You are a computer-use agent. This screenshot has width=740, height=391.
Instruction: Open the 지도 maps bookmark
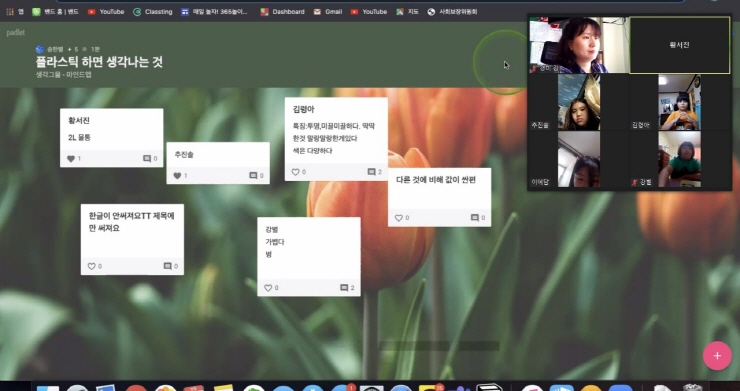tap(407, 12)
